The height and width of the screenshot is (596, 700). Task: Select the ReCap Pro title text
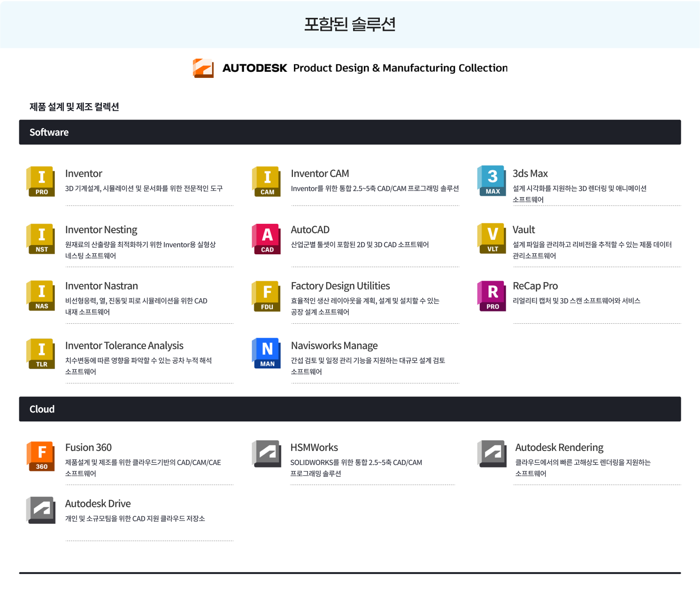coord(535,286)
